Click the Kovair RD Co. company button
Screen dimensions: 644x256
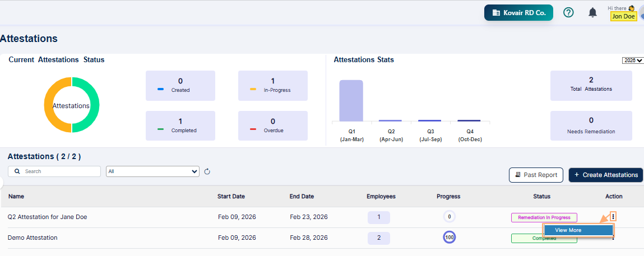[518, 12]
